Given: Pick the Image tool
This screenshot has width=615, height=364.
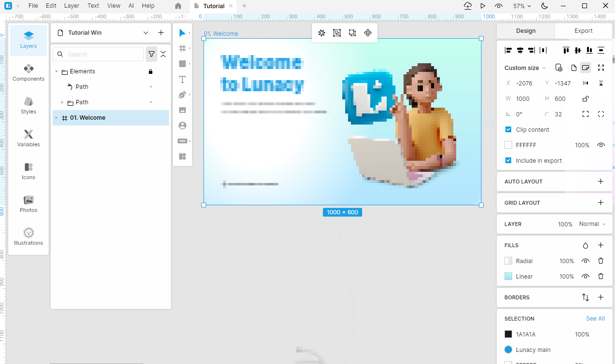Looking at the screenshot, I should (x=182, y=110).
